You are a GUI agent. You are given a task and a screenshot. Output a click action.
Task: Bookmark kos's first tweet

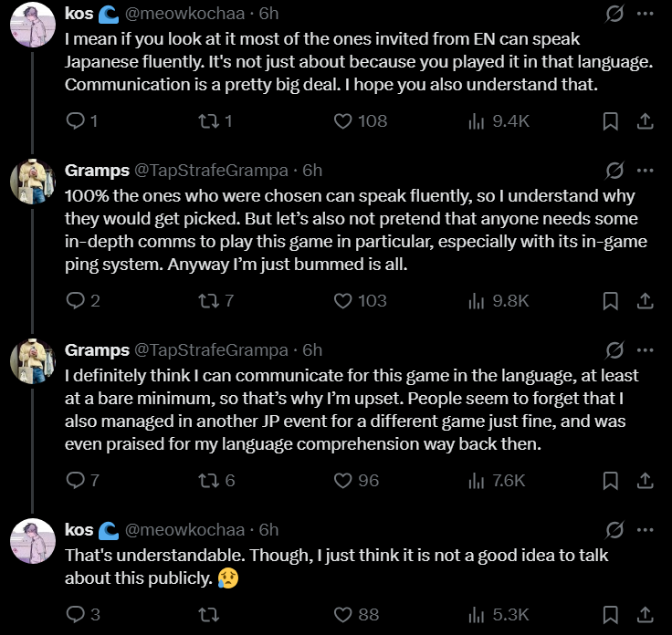610,121
